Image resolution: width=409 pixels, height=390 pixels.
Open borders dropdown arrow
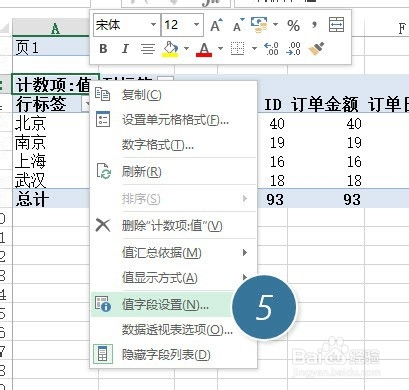point(254,49)
